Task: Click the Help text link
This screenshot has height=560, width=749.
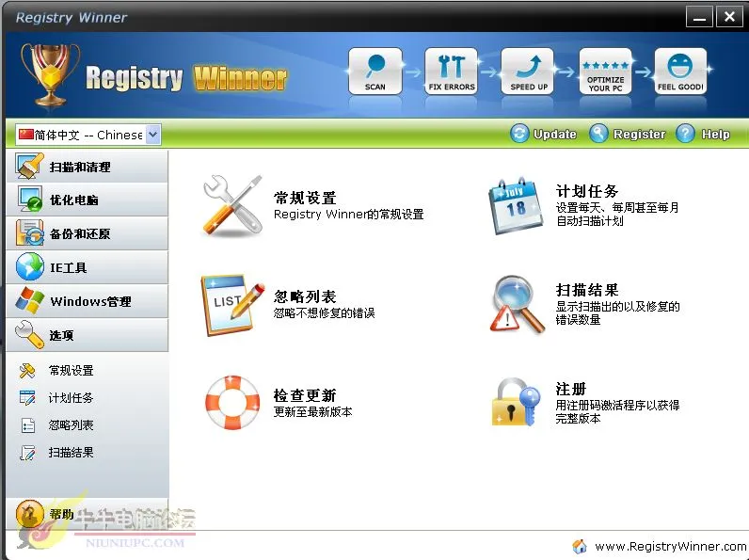Action: tap(715, 135)
